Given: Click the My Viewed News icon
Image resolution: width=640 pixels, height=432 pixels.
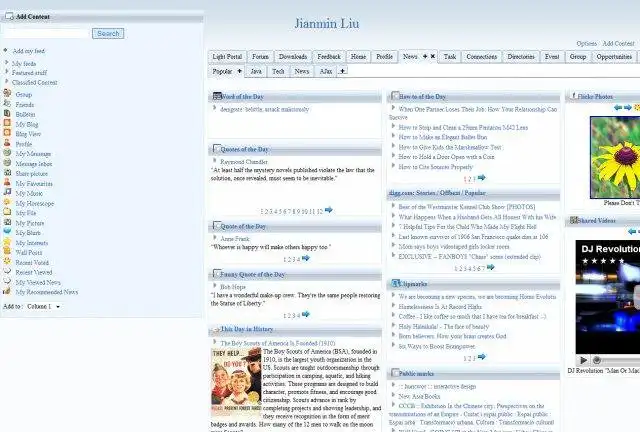Looking at the screenshot, I should pos(7,281).
